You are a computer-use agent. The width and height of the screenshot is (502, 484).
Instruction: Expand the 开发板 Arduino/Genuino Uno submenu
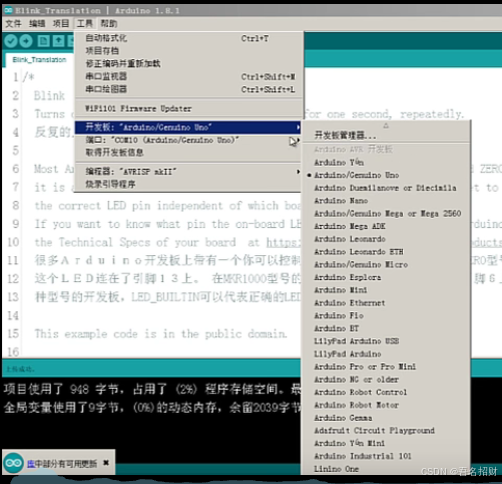189,127
